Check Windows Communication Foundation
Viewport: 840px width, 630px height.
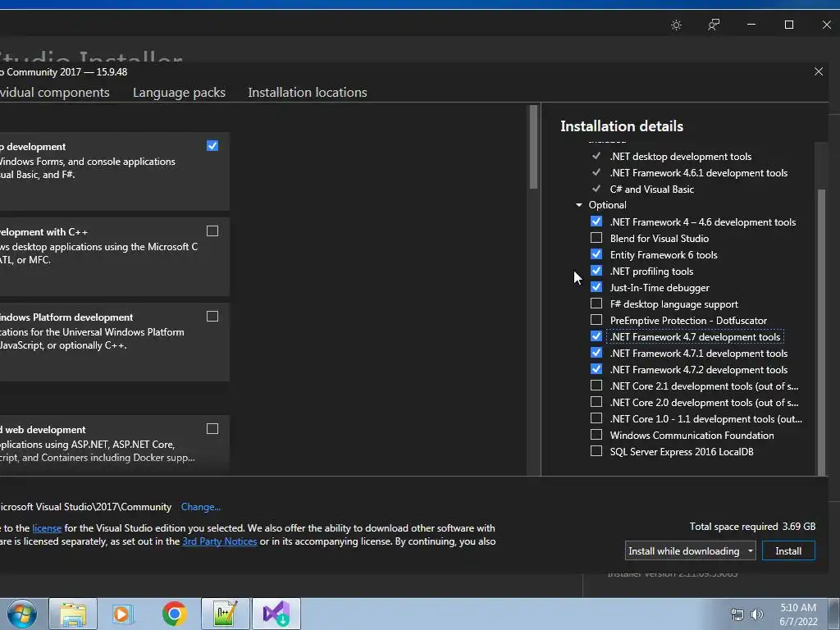[596, 435]
